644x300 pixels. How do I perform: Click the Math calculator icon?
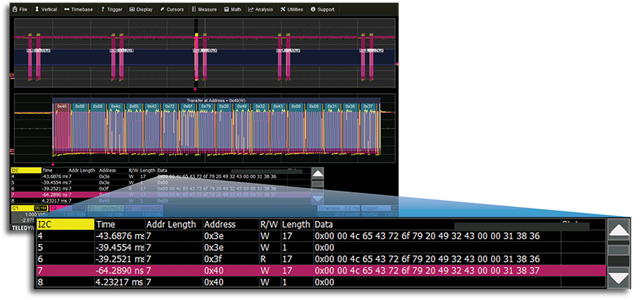tap(226, 10)
